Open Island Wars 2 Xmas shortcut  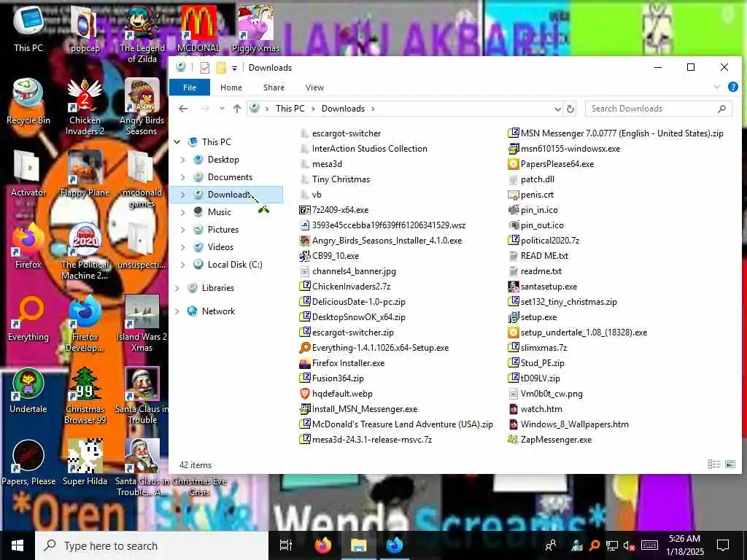tap(142, 323)
